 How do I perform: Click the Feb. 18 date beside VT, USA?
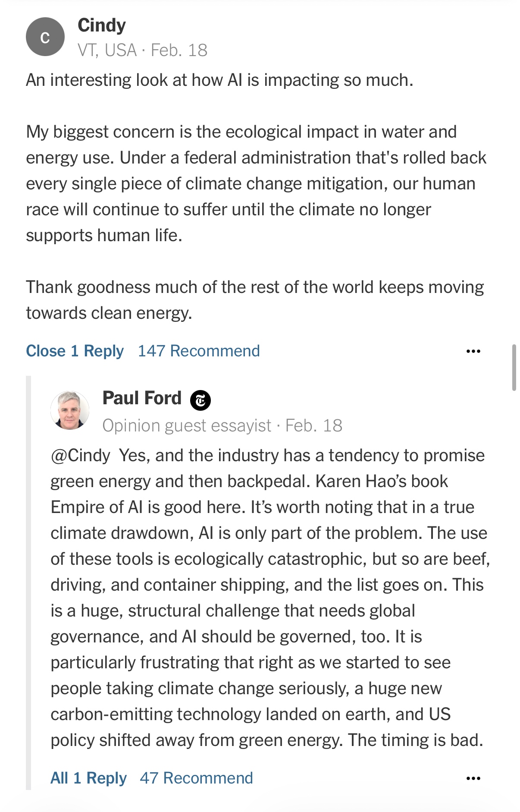[179, 50]
